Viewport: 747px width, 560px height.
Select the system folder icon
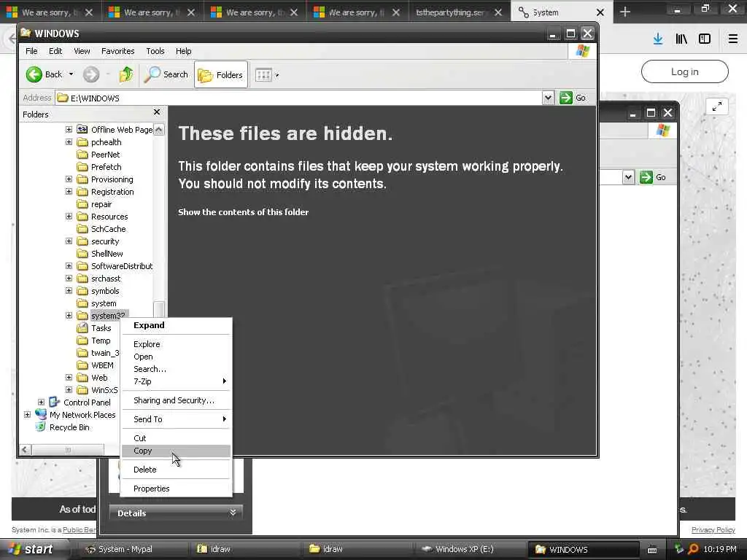pos(82,303)
